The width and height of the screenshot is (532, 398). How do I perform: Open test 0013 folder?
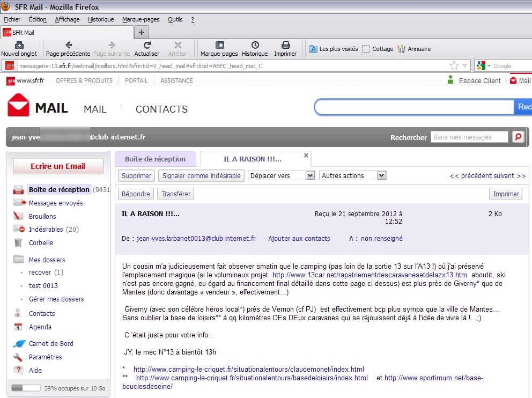[43, 286]
